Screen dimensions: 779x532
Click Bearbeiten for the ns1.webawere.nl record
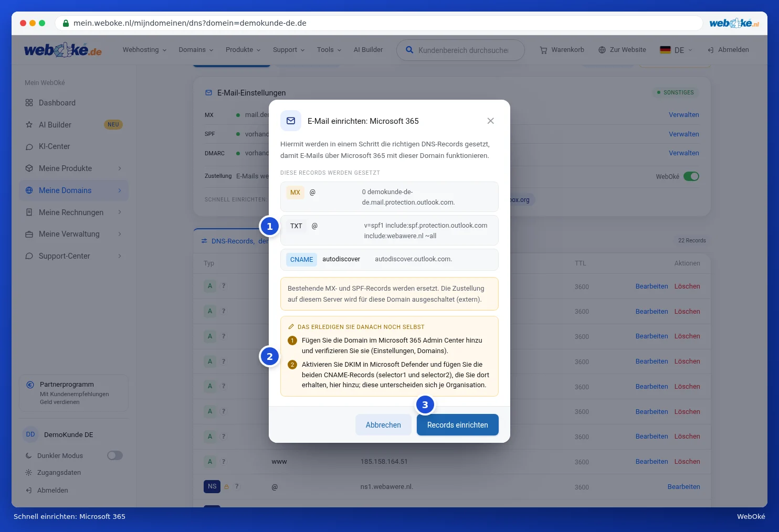[683, 487]
